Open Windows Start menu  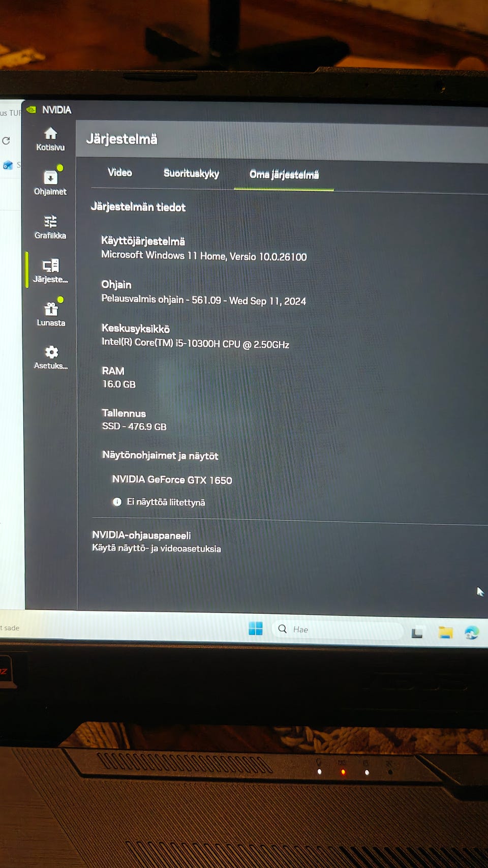point(256,628)
